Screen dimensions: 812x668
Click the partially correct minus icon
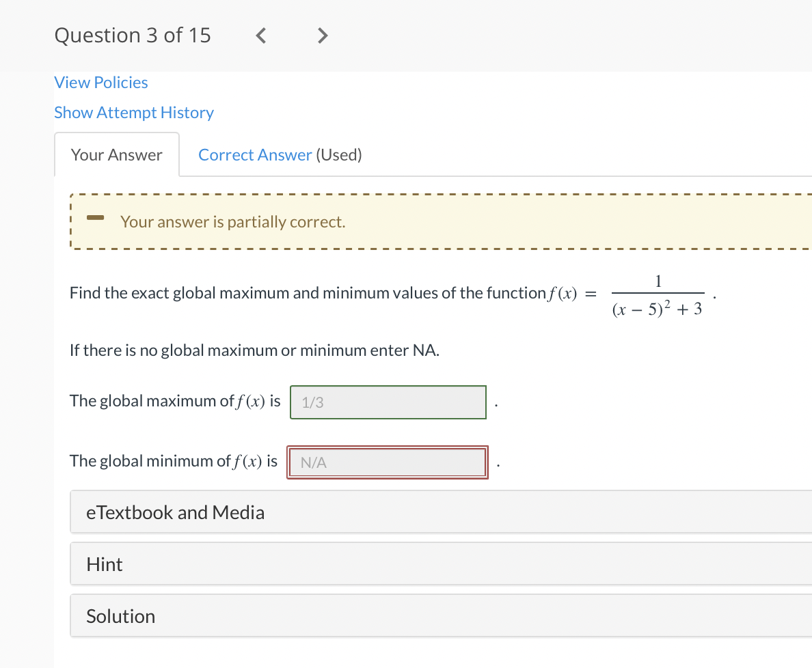pyautogui.click(x=95, y=218)
